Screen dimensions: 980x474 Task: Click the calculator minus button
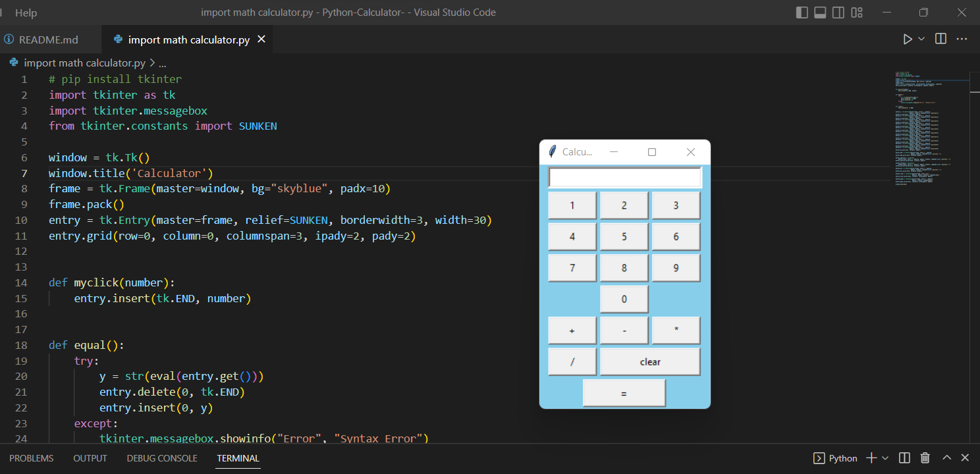pyautogui.click(x=624, y=330)
